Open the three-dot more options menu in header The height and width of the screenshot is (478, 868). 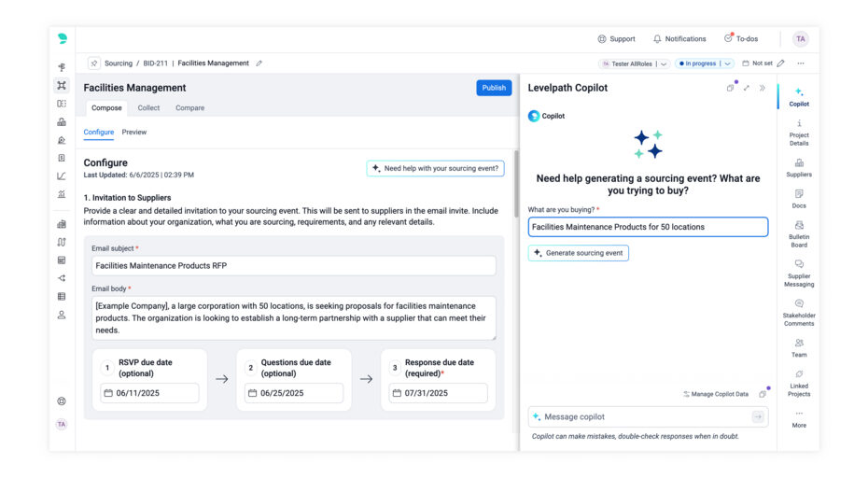click(801, 63)
